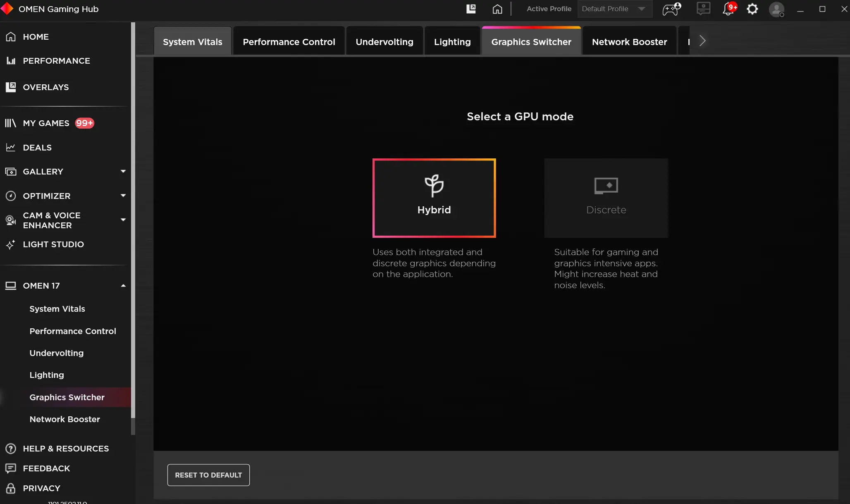Switch to System Vitals tab

(193, 41)
